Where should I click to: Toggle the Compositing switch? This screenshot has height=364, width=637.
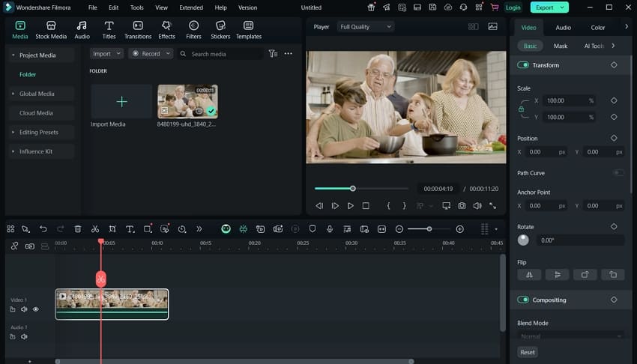click(523, 300)
